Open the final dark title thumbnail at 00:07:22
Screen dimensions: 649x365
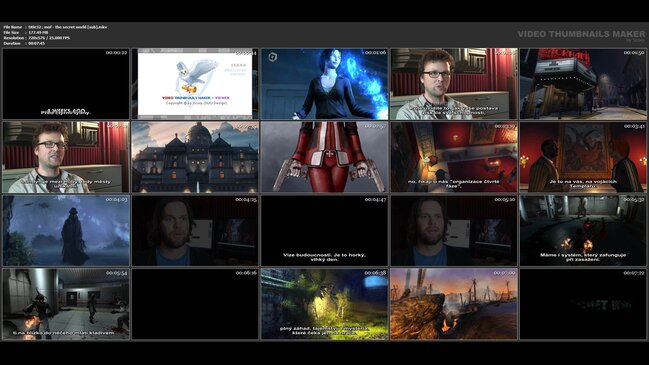[583, 304]
